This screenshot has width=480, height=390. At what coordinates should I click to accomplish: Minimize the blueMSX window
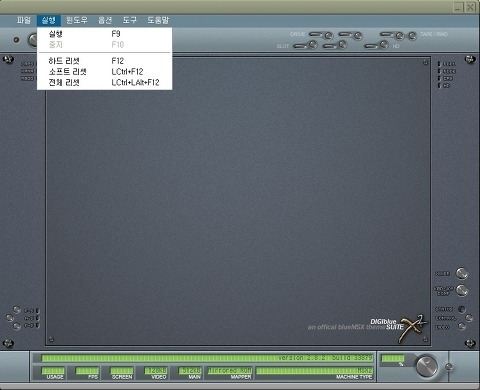click(x=459, y=7)
